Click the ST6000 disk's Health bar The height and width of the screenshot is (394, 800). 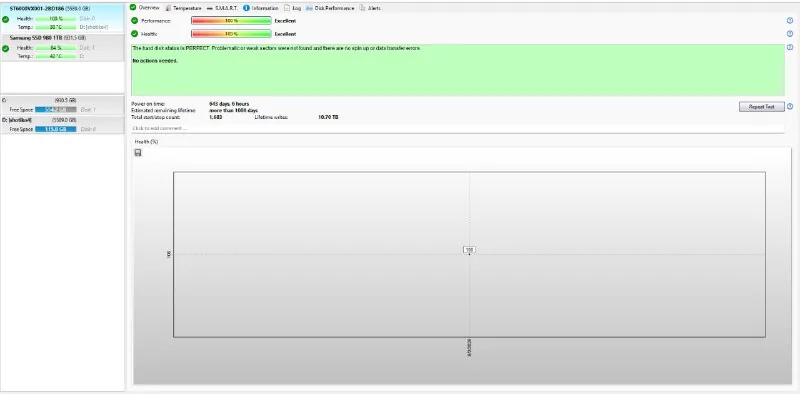click(x=56, y=18)
